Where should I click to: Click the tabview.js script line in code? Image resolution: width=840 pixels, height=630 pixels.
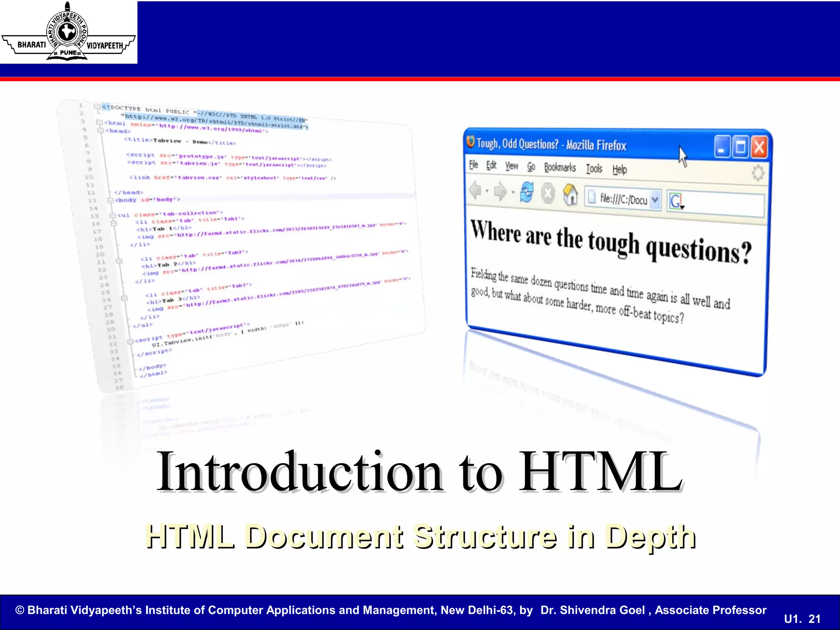click(x=227, y=164)
